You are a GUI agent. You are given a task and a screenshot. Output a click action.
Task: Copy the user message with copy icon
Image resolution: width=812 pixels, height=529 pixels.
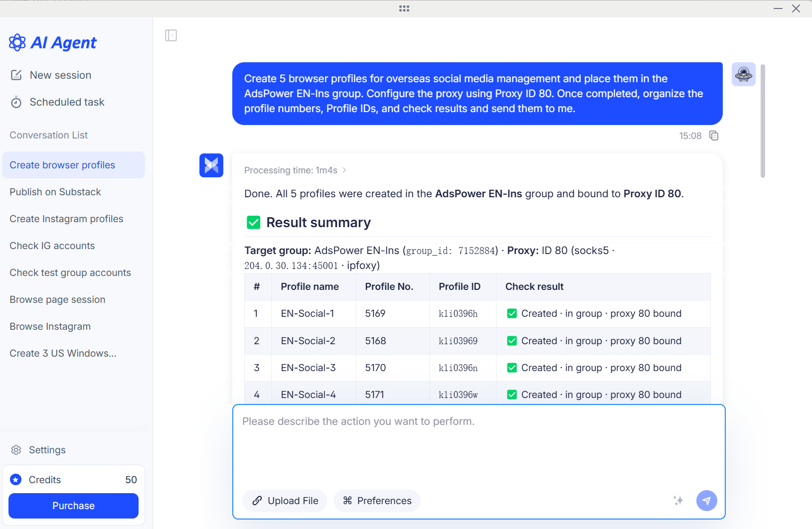point(714,136)
